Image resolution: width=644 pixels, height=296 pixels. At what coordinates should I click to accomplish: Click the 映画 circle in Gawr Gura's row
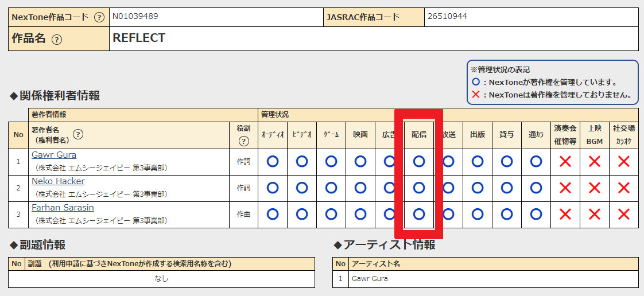point(360,162)
